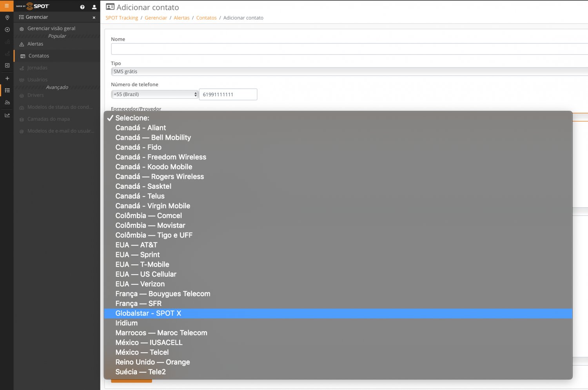Click the user lock icon in left rail
Screen dimensions: 588x390
coord(7,102)
